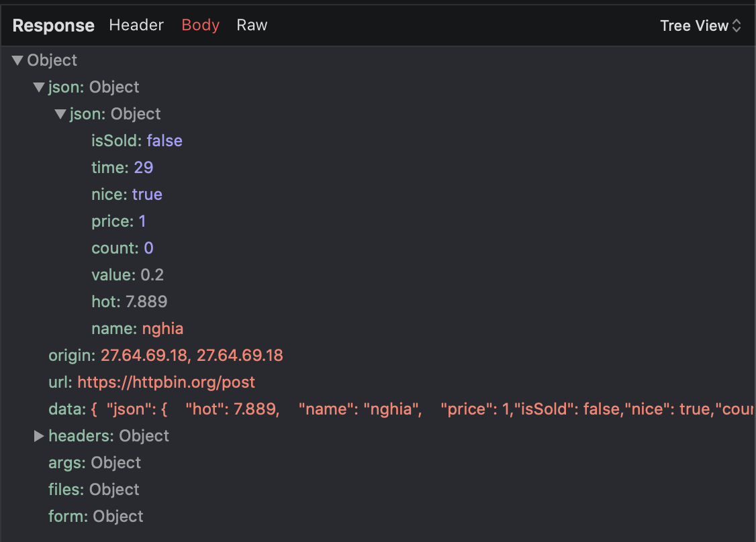Open the Tree View format dropdown
Viewport: 756px width, 542px height.
(x=700, y=25)
